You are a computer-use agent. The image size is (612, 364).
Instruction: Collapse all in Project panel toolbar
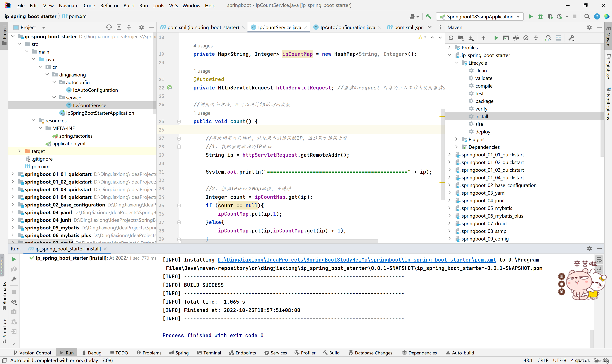click(x=129, y=27)
